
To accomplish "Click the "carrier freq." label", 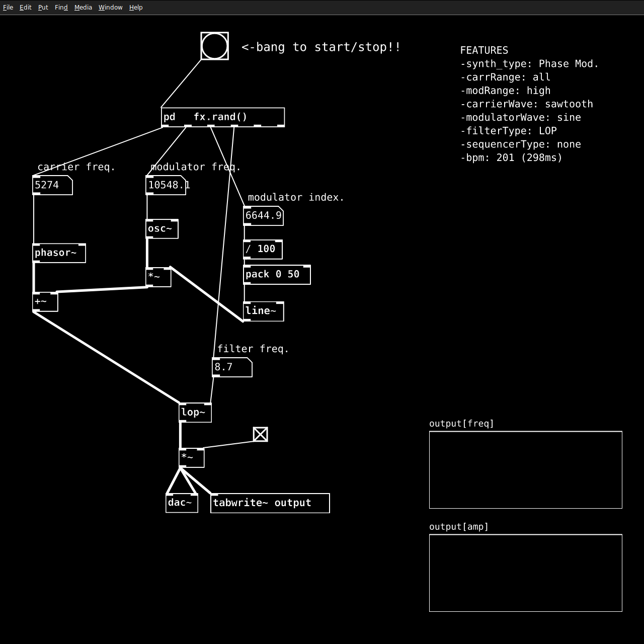I will [x=76, y=167].
